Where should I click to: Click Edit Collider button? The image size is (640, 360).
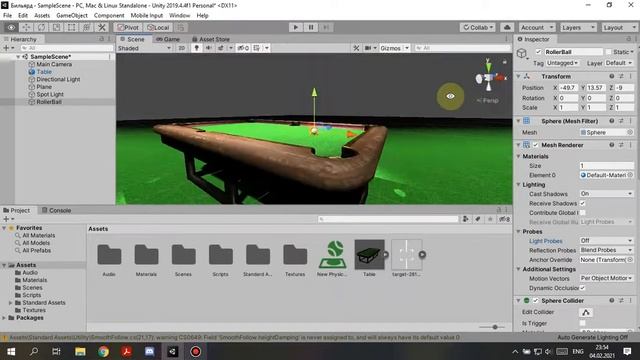click(586, 312)
